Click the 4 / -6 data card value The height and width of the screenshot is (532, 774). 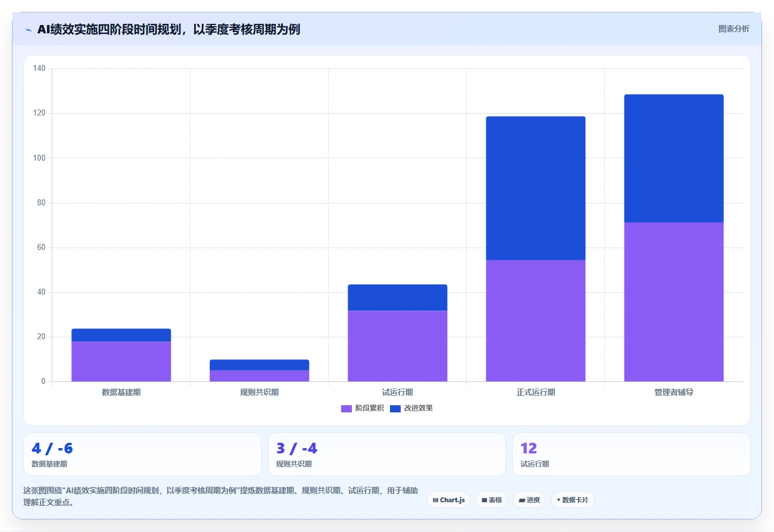point(52,449)
